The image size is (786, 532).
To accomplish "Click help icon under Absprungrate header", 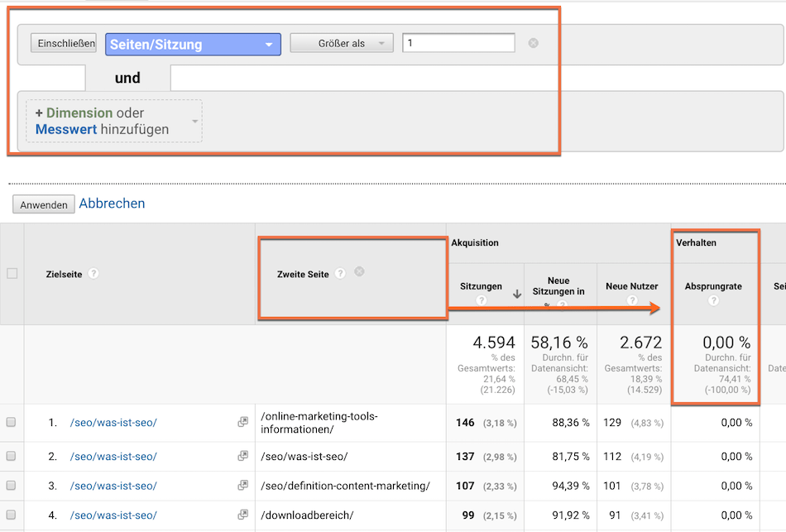I will click(713, 301).
